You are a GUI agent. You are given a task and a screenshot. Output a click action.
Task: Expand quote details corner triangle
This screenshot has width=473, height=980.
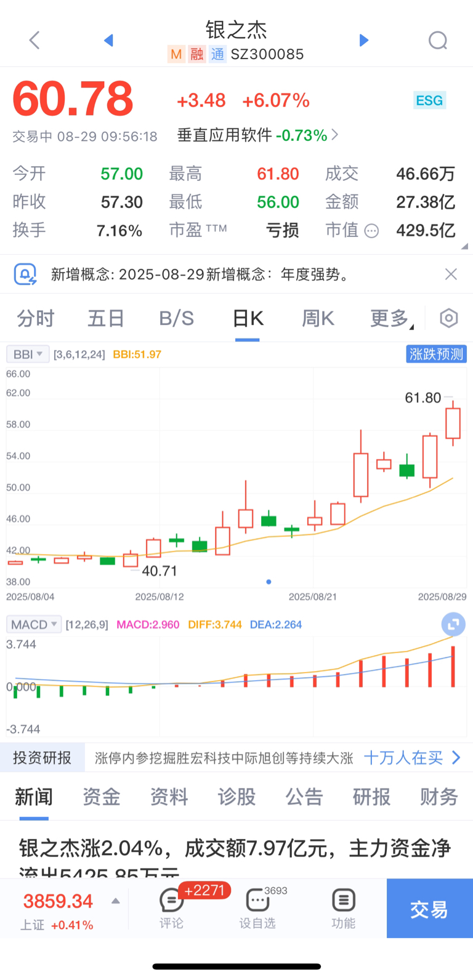pyautogui.click(x=464, y=246)
